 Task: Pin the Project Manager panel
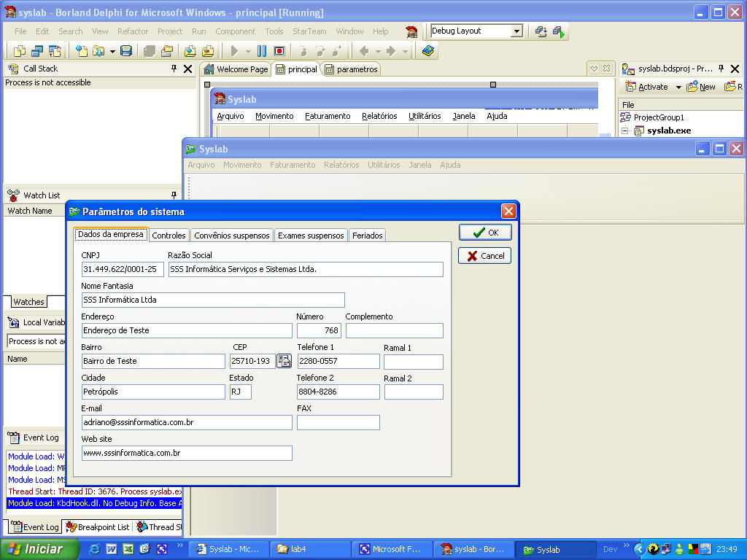pos(721,69)
